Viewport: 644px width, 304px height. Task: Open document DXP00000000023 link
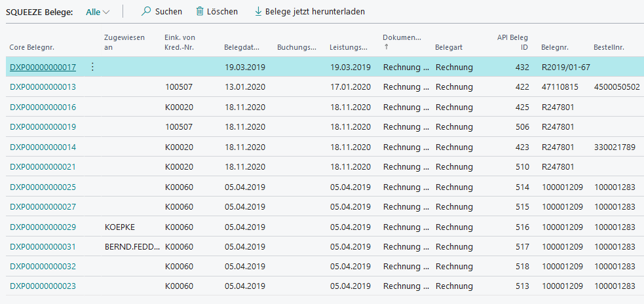pos(43,286)
